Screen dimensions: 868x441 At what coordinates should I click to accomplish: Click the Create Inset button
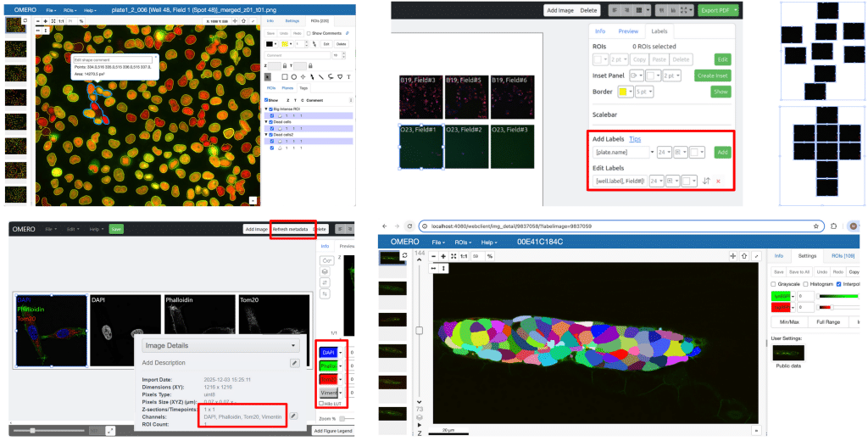pos(713,75)
